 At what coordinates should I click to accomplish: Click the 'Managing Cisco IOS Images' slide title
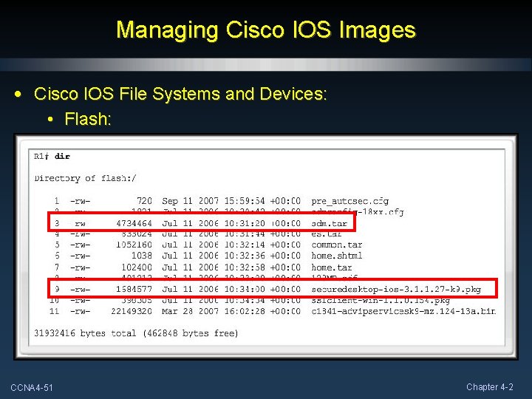[x=266, y=30]
